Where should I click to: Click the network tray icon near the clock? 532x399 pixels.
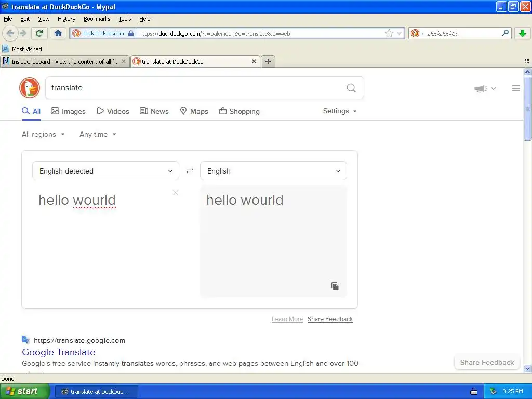pyautogui.click(x=494, y=392)
